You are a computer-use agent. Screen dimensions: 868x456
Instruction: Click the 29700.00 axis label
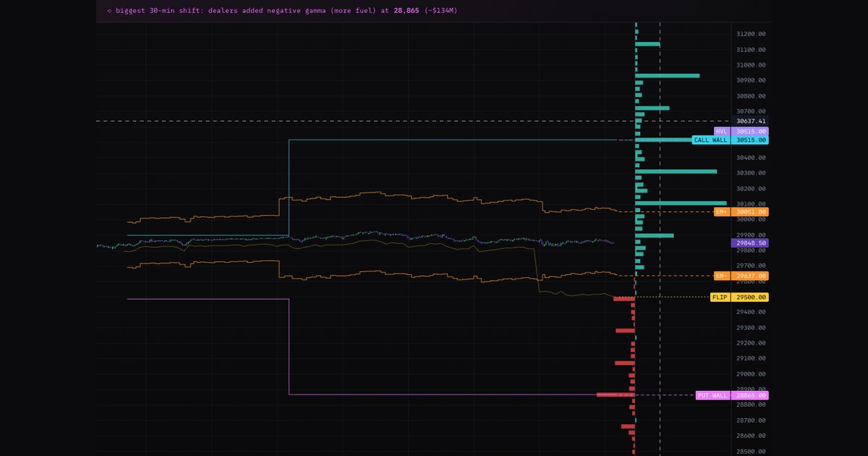coord(751,266)
